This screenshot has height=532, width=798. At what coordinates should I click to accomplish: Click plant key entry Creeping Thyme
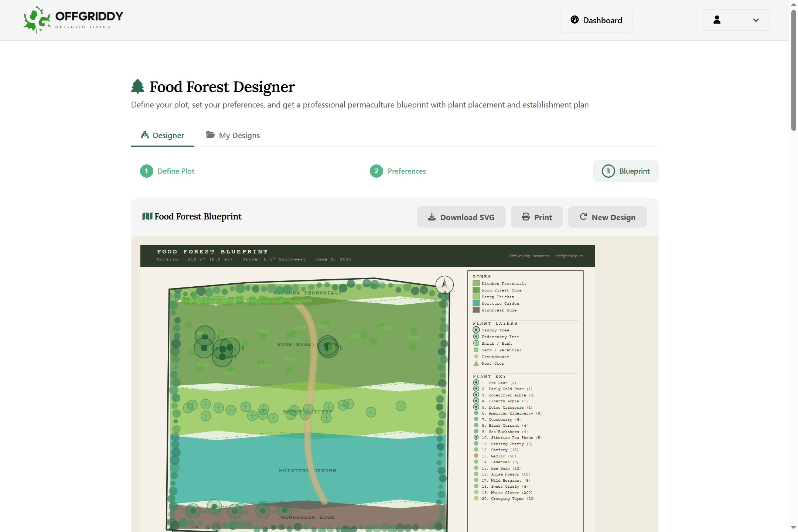[504, 499]
